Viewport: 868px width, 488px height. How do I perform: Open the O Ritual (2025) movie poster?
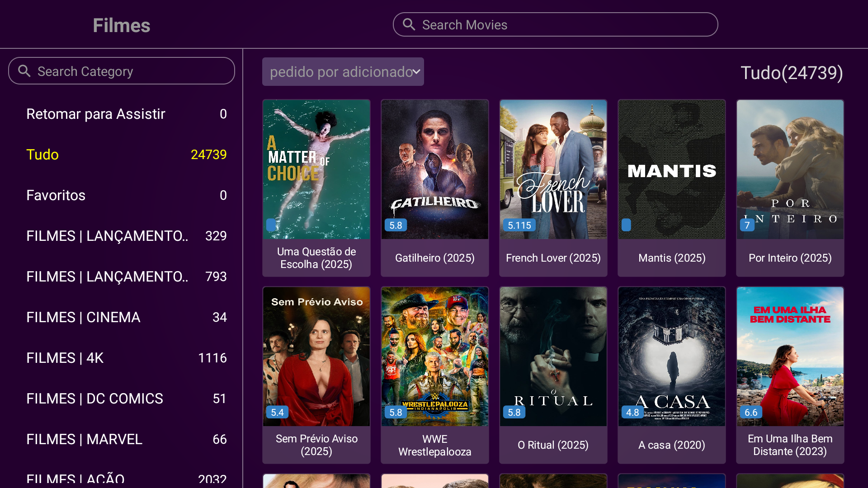(x=553, y=357)
